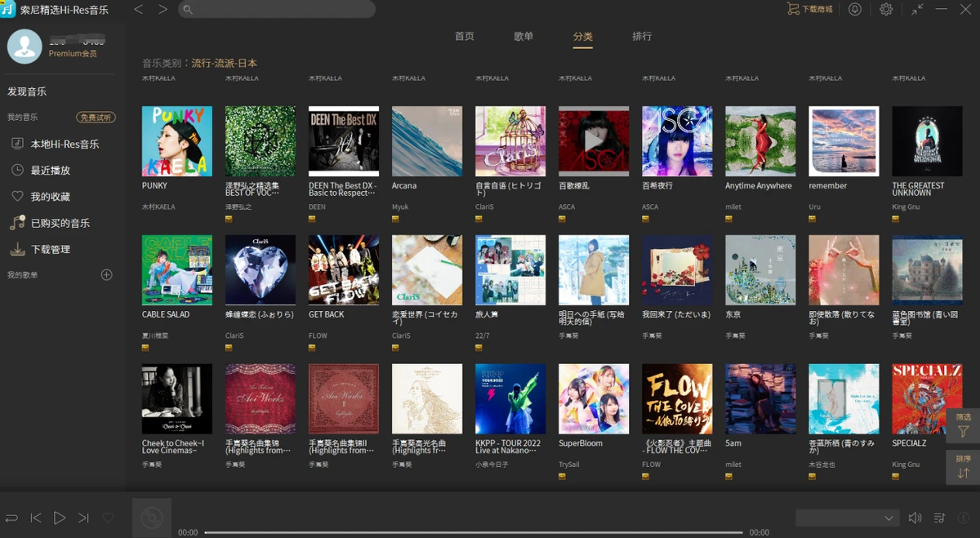Image resolution: width=980 pixels, height=538 pixels.
Task: Click the 东京 album title
Action: pyautogui.click(x=733, y=314)
